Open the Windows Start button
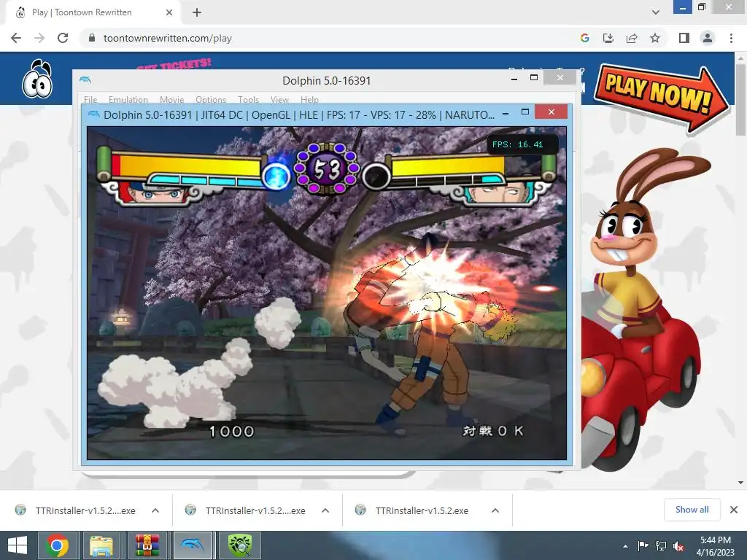747x560 pixels. click(x=18, y=545)
